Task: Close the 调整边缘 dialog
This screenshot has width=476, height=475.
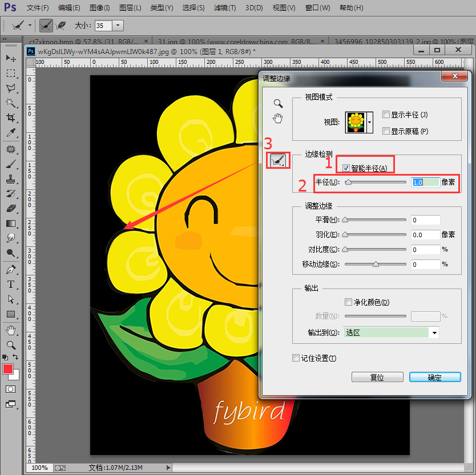Action: (x=454, y=76)
